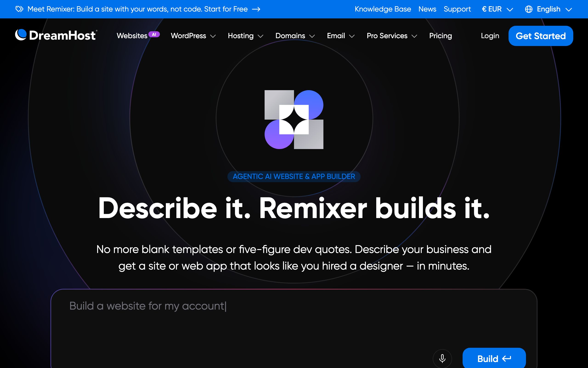
Task: Go to the Pricing page
Action: [440, 36]
